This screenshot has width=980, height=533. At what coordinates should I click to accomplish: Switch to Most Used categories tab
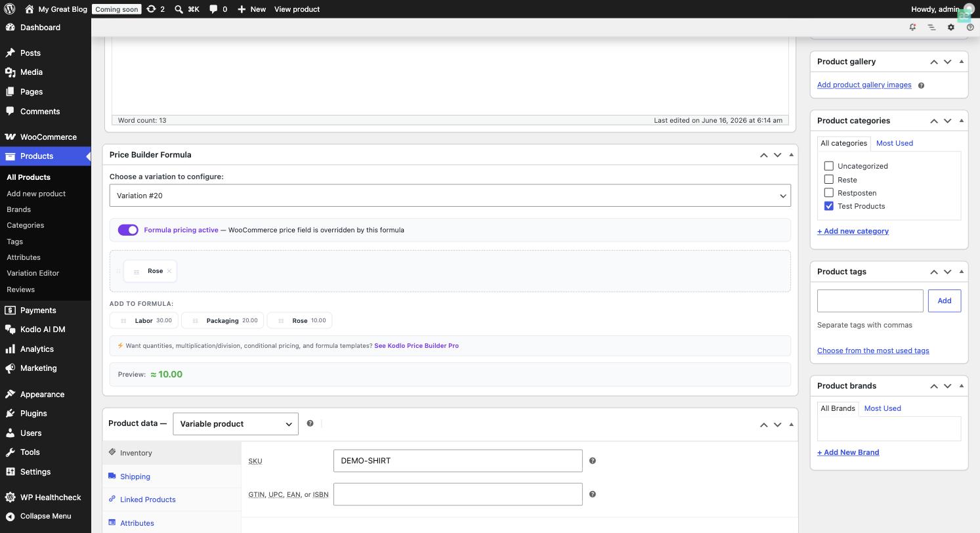click(x=894, y=143)
